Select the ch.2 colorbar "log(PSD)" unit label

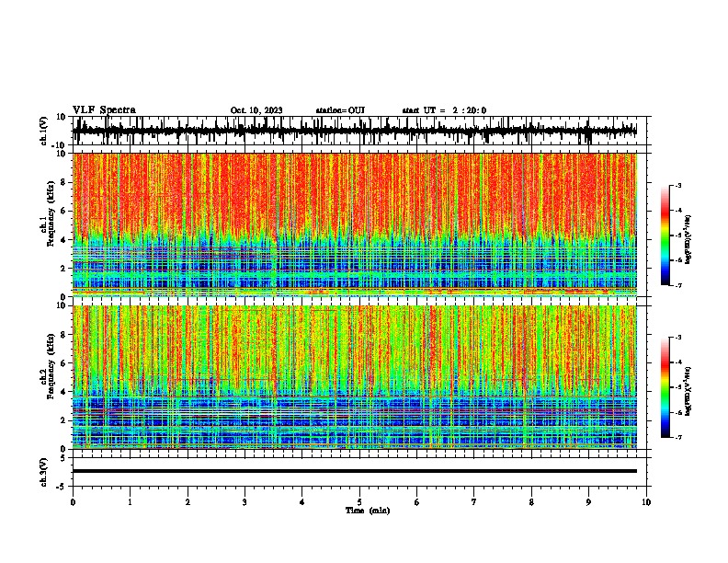(x=688, y=391)
